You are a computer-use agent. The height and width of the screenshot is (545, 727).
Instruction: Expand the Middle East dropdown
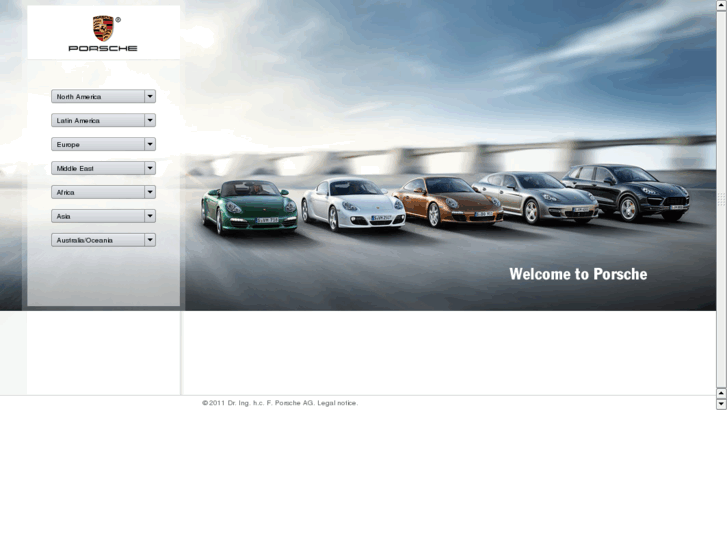103,168
